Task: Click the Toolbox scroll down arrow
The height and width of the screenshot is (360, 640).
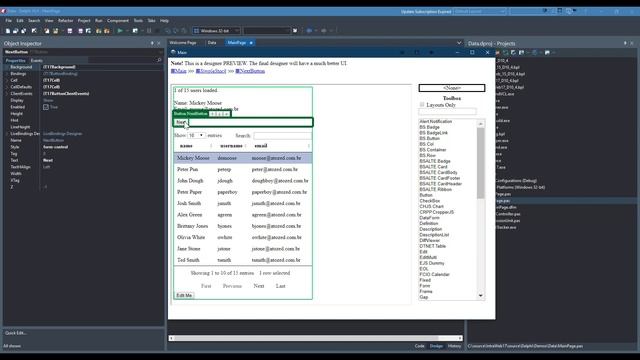Action: [x=480, y=296]
